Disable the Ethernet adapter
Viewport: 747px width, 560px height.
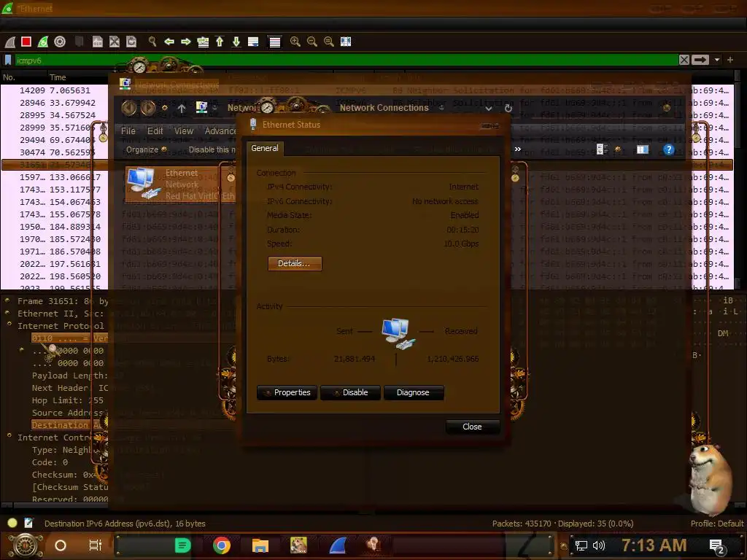click(350, 392)
